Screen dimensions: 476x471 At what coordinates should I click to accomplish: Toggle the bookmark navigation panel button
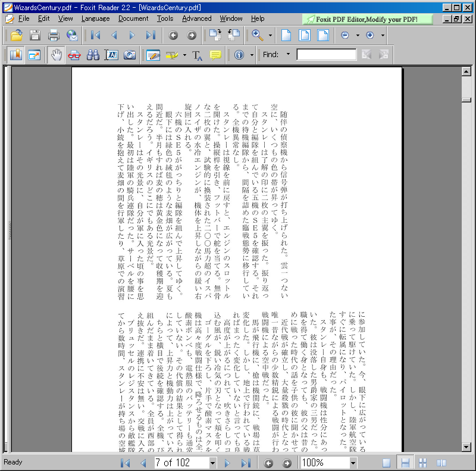[x=16, y=55]
